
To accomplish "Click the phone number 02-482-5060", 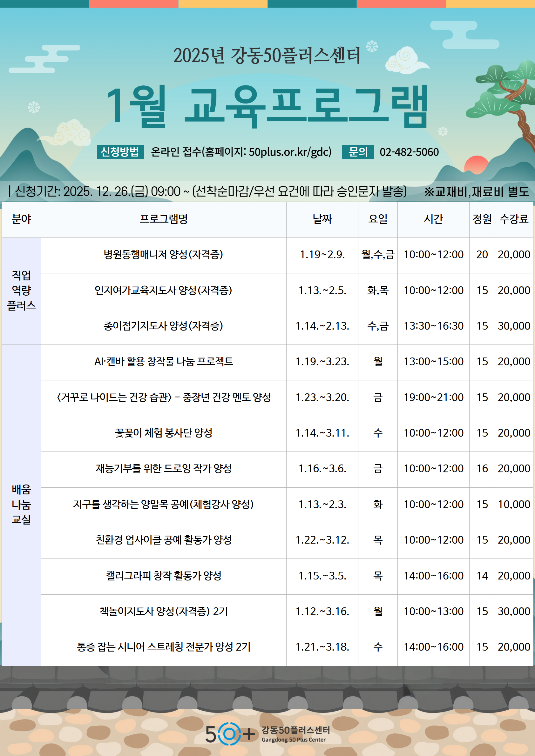I will 409,152.
